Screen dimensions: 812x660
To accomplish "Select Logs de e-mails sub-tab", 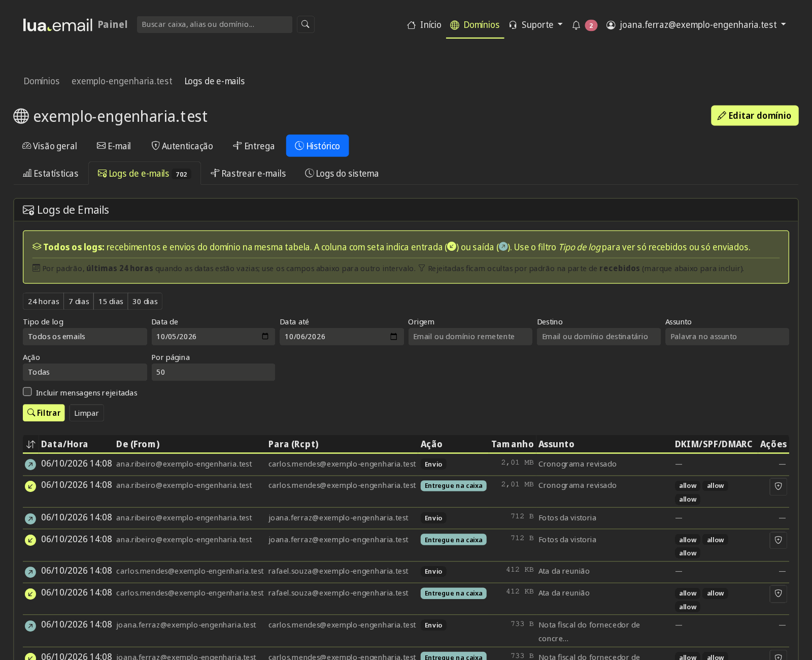I will pos(145,174).
